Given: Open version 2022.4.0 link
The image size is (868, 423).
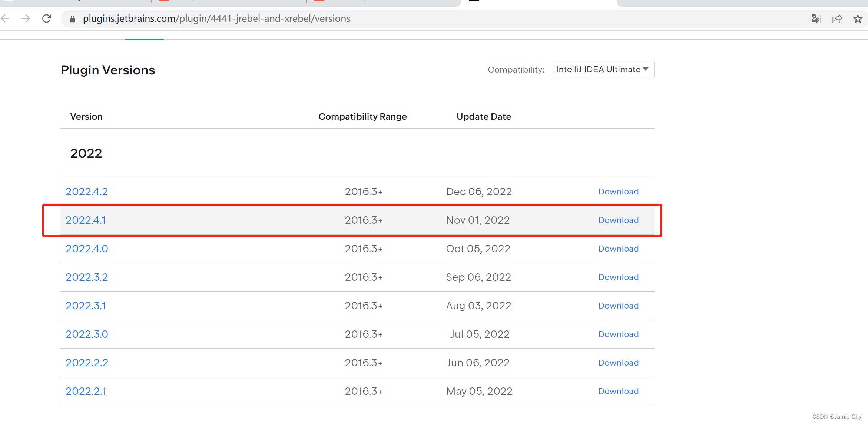Looking at the screenshot, I should click(87, 249).
